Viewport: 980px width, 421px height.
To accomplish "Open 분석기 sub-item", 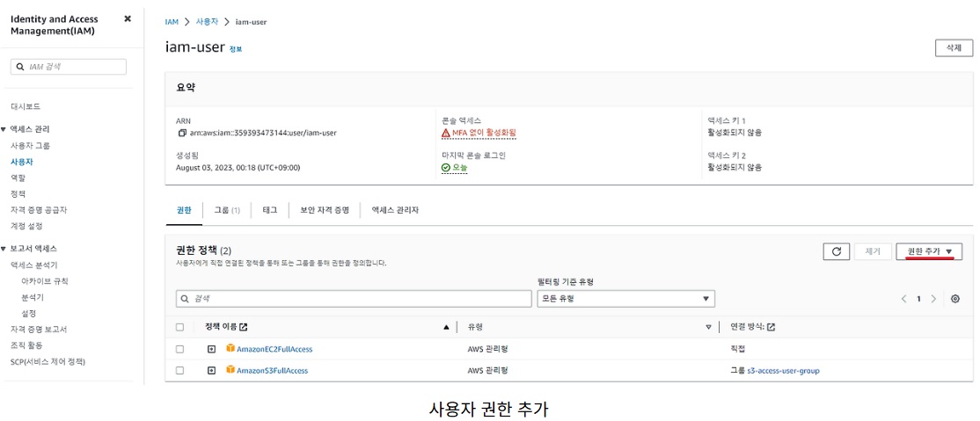I will pyautogui.click(x=33, y=297).
